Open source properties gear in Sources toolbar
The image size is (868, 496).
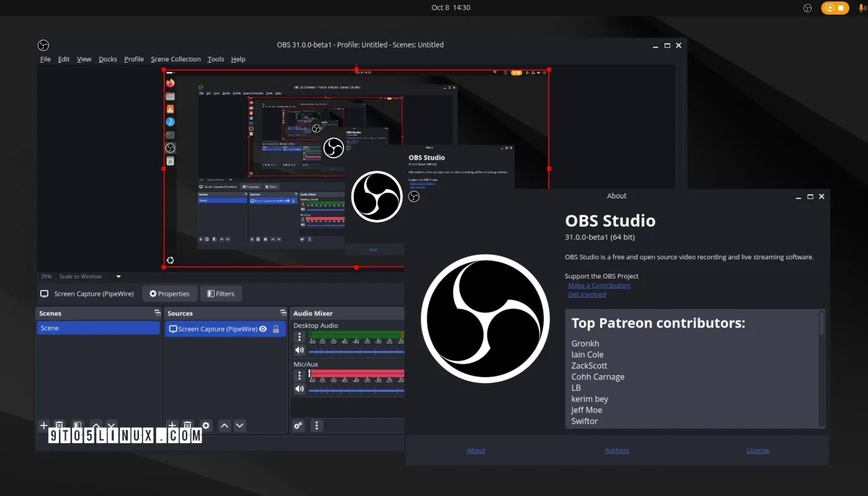[206, 425]
